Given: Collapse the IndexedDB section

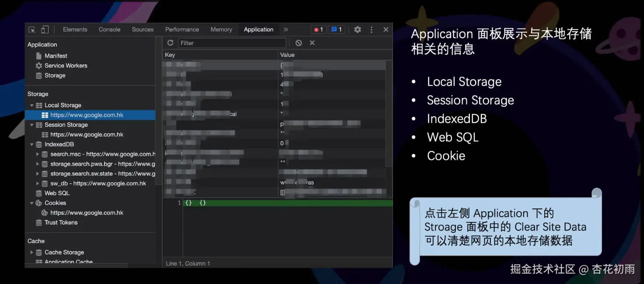Looking at the screenshot, I should click(x=31, y=144).
